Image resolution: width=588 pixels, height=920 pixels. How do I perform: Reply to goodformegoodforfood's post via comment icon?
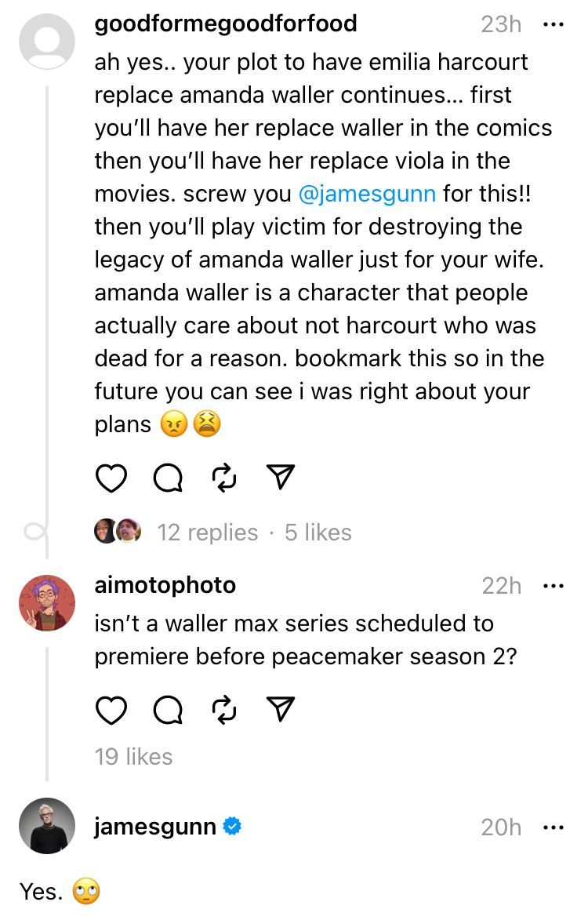click(x=168, y=478)
